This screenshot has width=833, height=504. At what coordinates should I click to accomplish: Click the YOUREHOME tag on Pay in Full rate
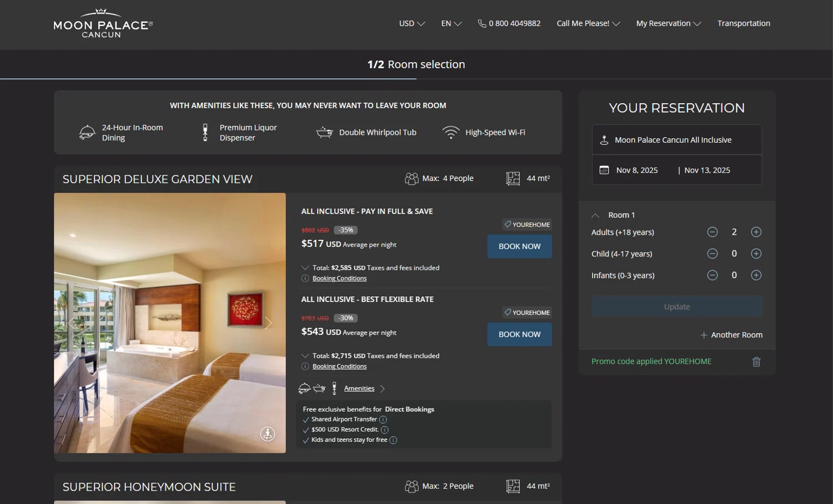(527, 225)
